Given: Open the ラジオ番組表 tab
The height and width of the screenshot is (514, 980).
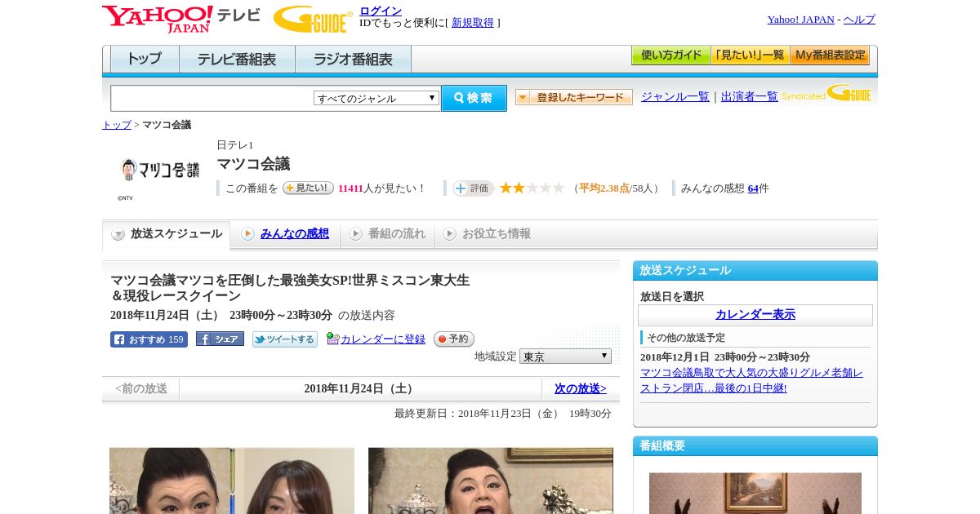Looking at the screenshot, I should click(x=353, y=59).
